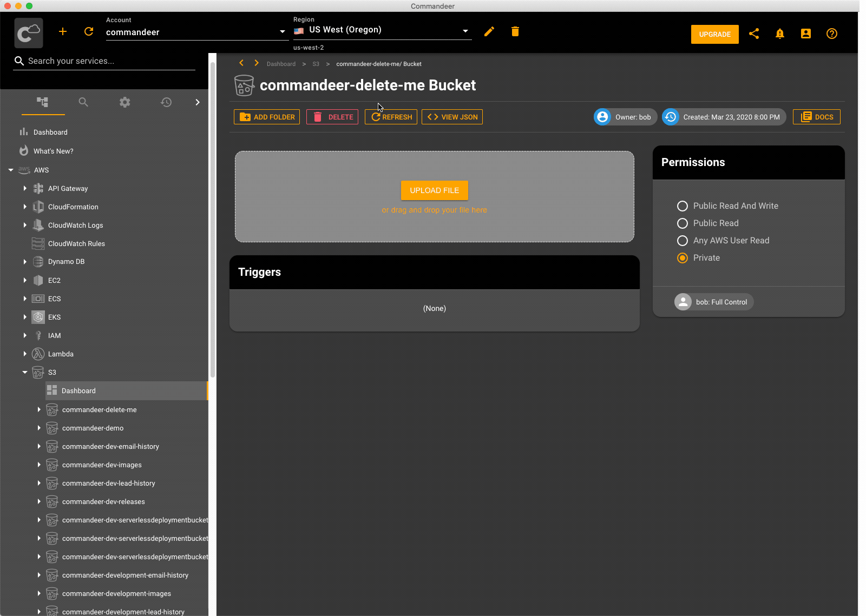This screenshot has height=616, width=866.
Task: Click the ECS service icon
Action: point(38,299)
